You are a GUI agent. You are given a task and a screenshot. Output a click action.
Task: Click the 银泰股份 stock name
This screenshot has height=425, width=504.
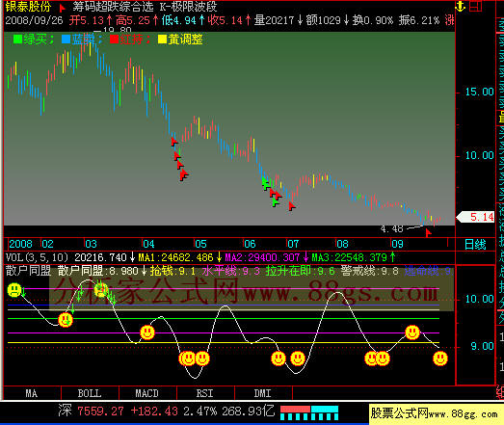coord(28,7)
